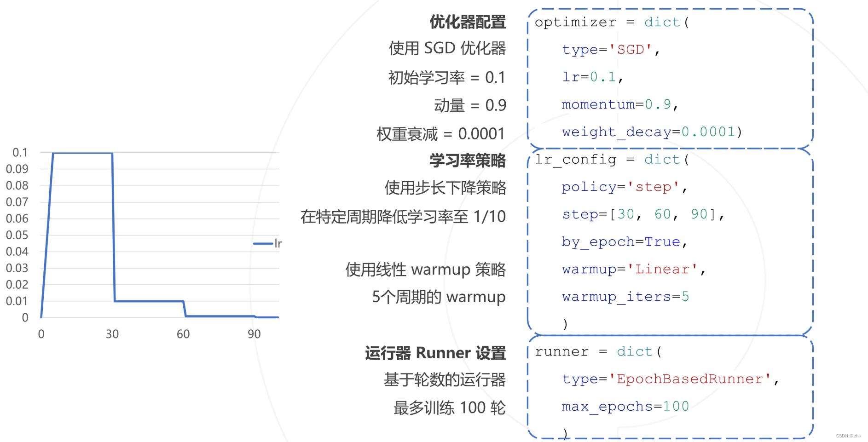Screen dimensions: 868x442
Task: Click the y-axis label '0.09'
Action: click(x=17, y=169)
